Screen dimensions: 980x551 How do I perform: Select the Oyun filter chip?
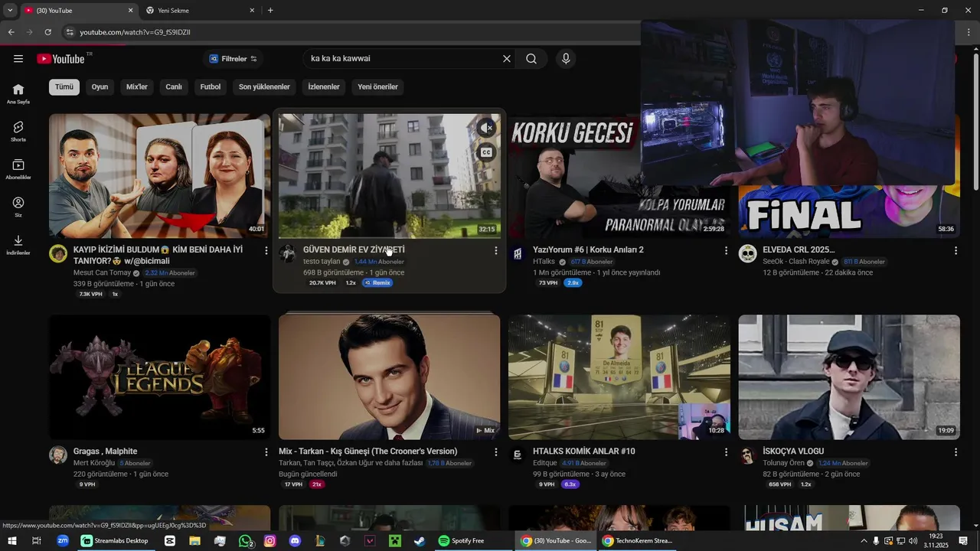click(100, 86)
